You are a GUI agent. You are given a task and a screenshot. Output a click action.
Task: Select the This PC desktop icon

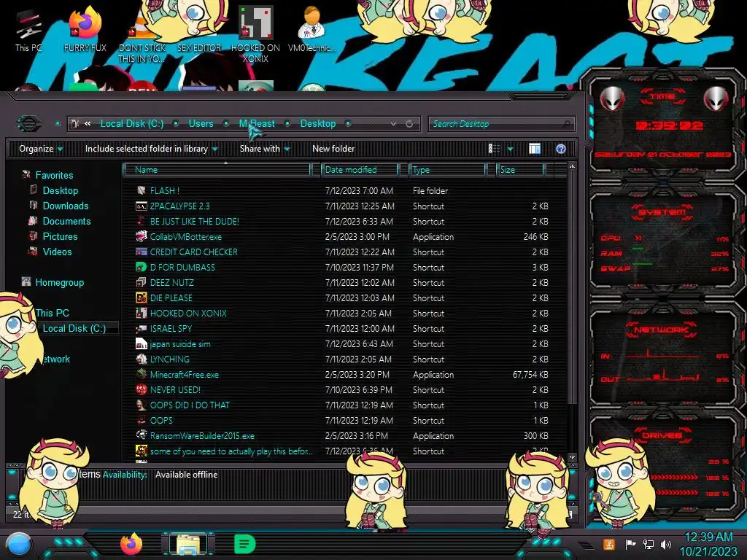pos(28,29)
